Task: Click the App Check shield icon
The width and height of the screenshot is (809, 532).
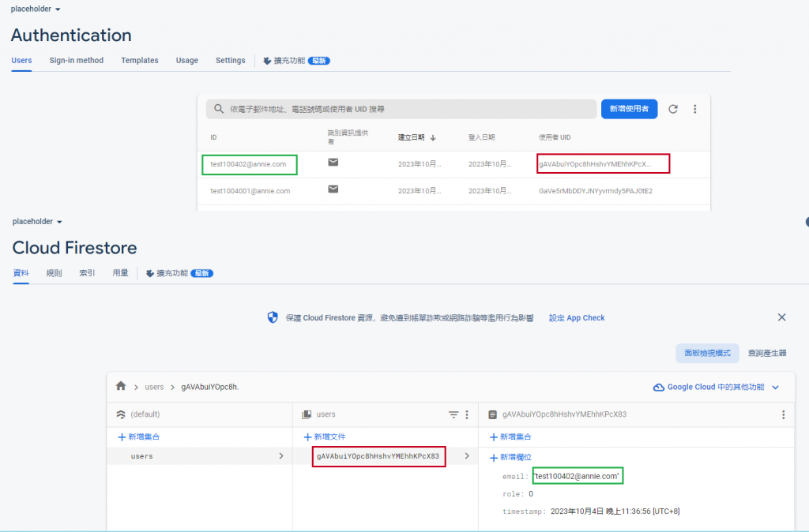Action: (273, 317)
